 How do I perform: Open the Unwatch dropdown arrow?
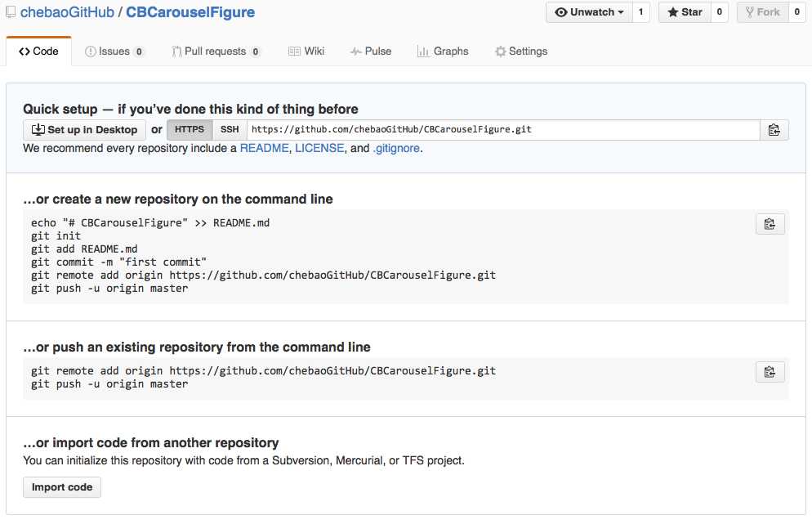tap(621, 12)
